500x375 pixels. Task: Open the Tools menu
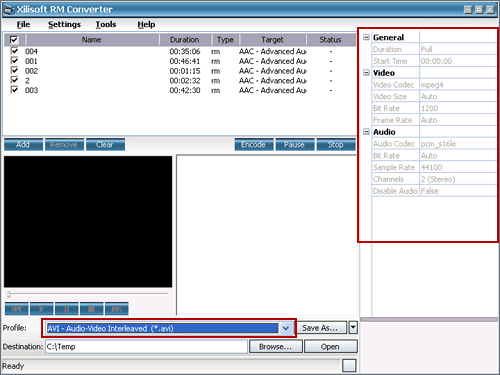(x=106, y=24)
